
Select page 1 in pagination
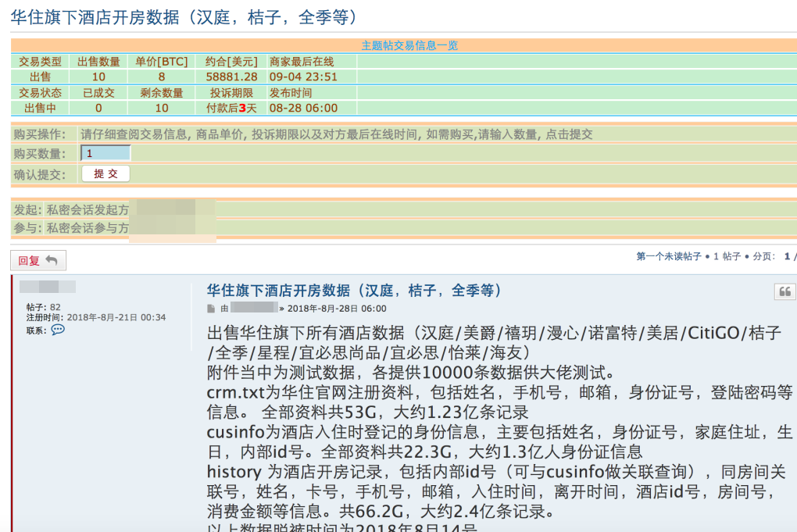click(x=787, y=256)
